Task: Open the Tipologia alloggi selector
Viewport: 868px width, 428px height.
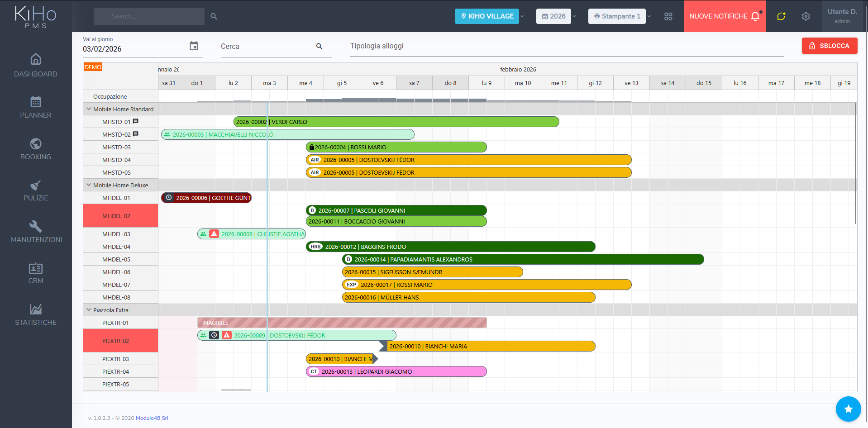Action: (567, 46)
